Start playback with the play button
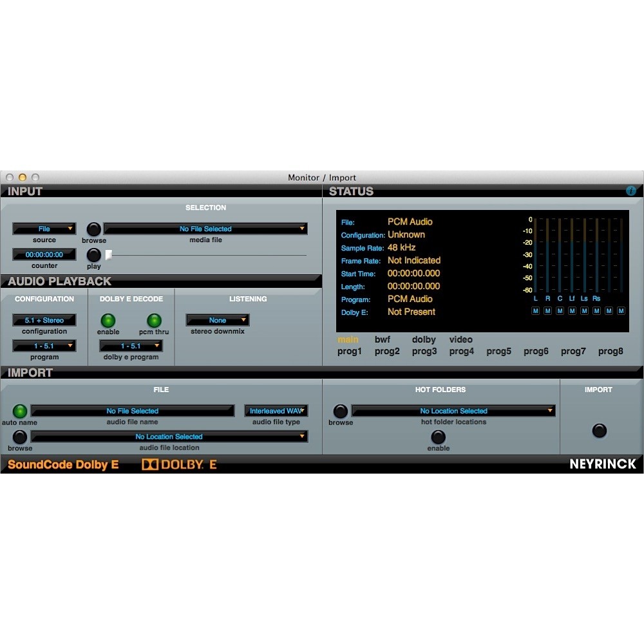The width and height of the screenshot is (644, 644). [x=93, y=255]
